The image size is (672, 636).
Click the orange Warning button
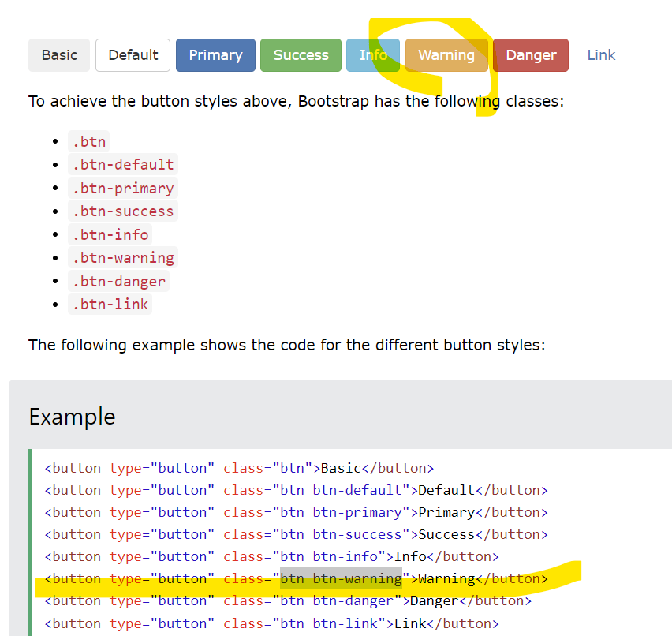tap(446, 55)
